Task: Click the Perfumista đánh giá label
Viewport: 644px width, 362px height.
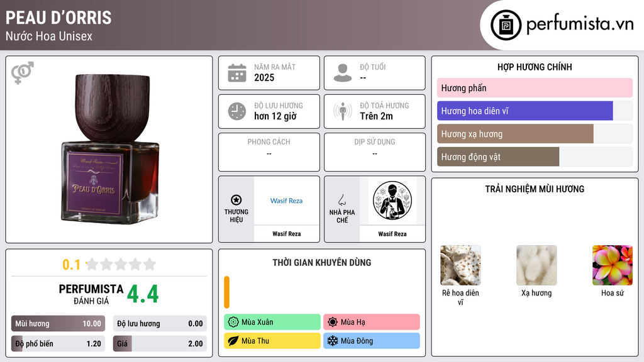Action: (x=91, y=294)
